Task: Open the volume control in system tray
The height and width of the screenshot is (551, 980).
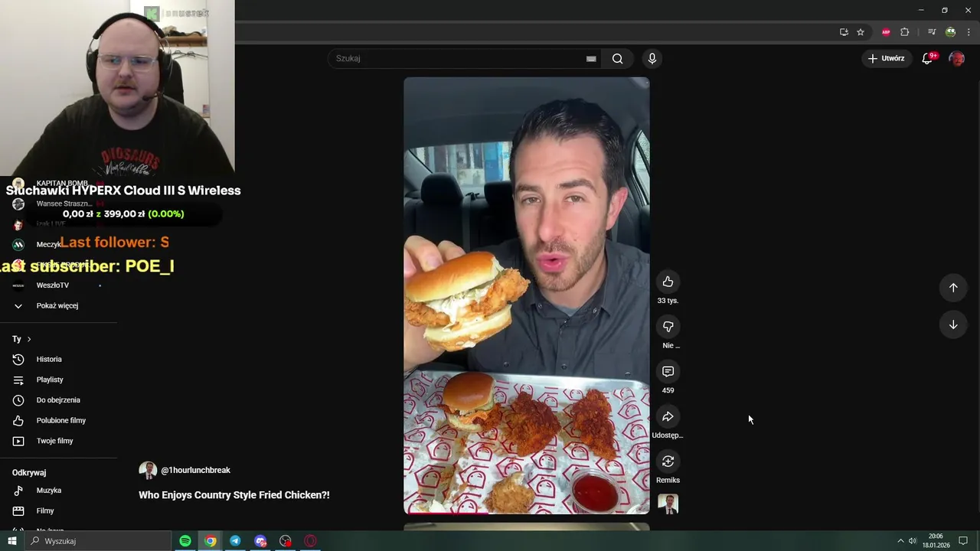Action: 913,541
